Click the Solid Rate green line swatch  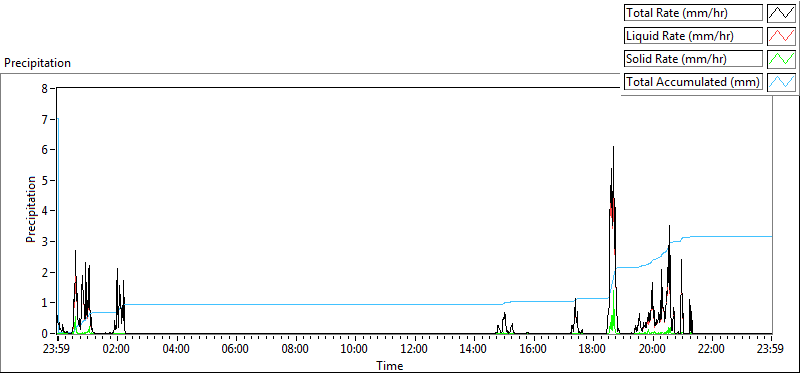coord(782,59)
